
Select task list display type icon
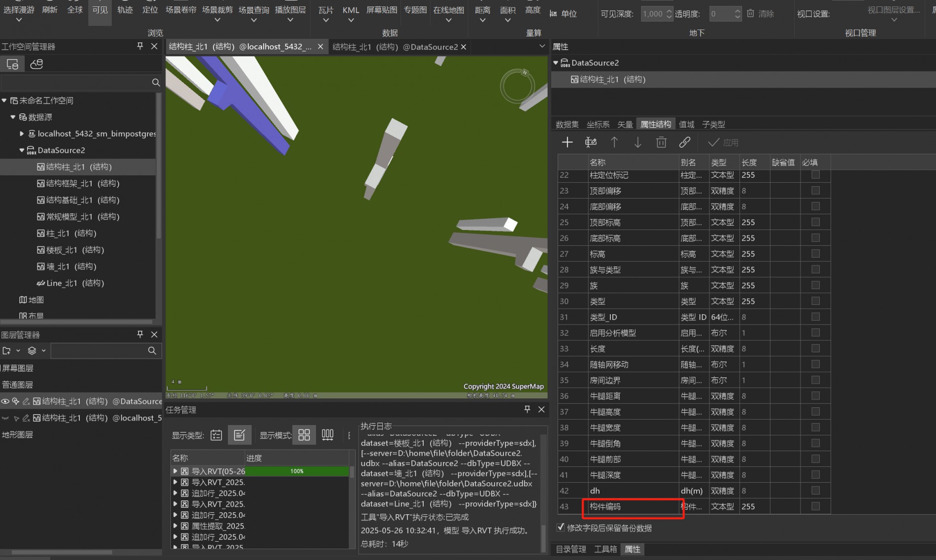pos(216,435)
